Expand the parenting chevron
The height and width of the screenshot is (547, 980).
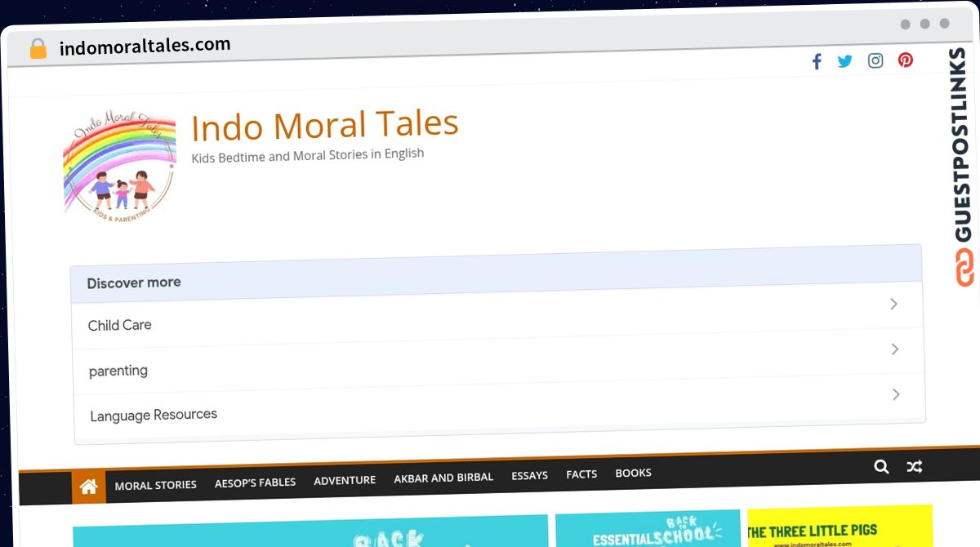894,349
